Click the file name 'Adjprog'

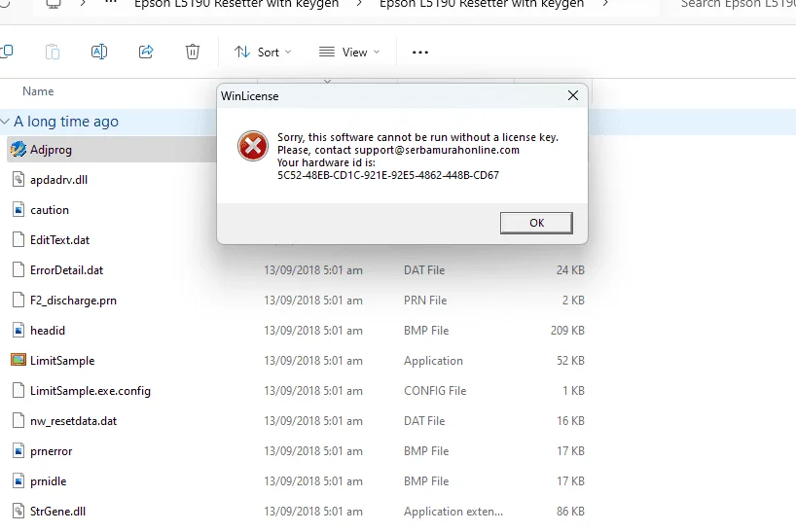51,150
